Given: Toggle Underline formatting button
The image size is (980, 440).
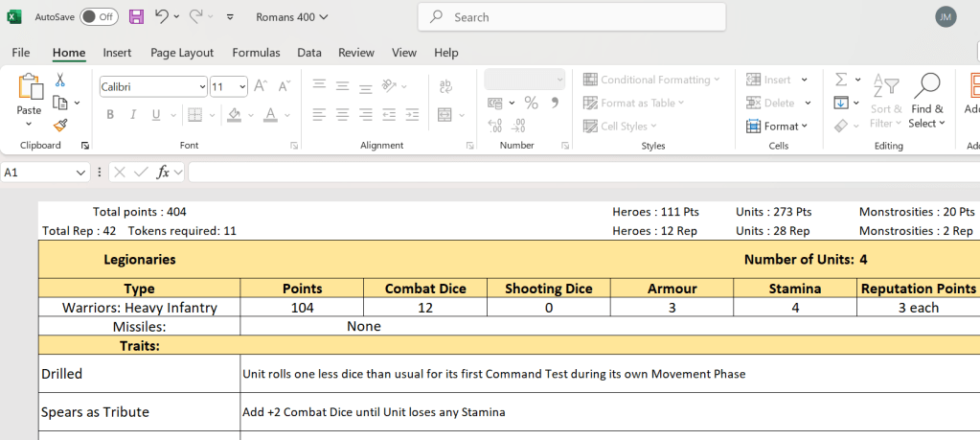Looking at the screenshot, I should (x=155, y=115).
